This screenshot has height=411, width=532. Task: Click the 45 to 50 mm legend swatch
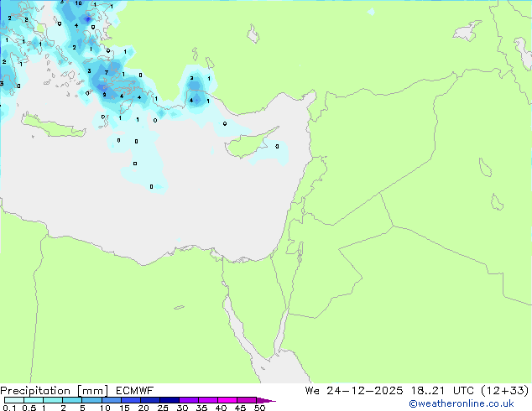pyautogui.click(x=247, y=400)
